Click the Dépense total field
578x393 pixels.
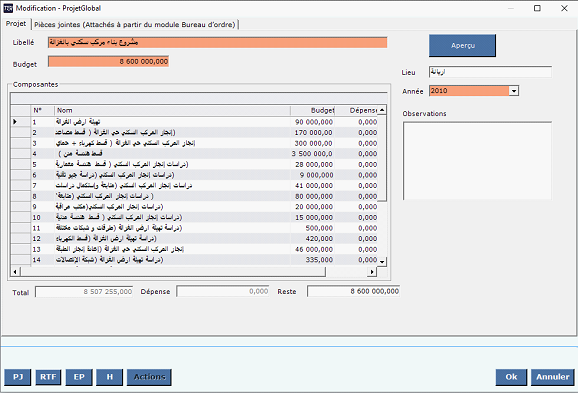(223, 292)
